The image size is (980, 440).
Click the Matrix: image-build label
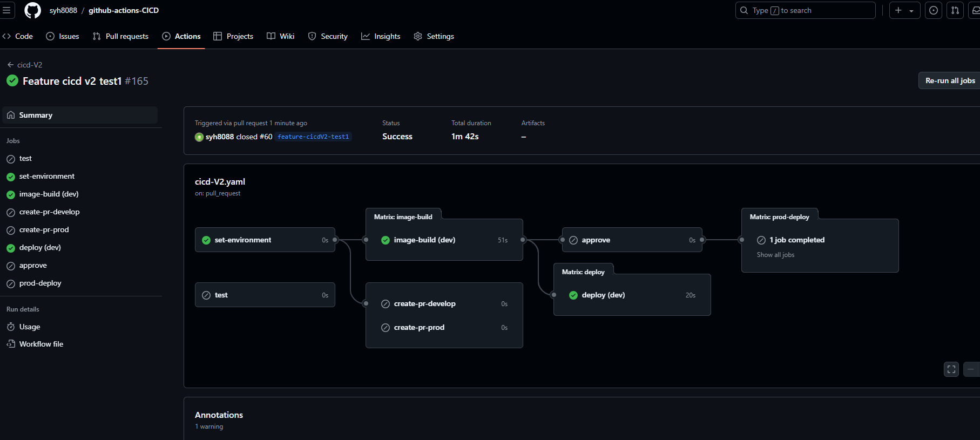click(403, 217)
